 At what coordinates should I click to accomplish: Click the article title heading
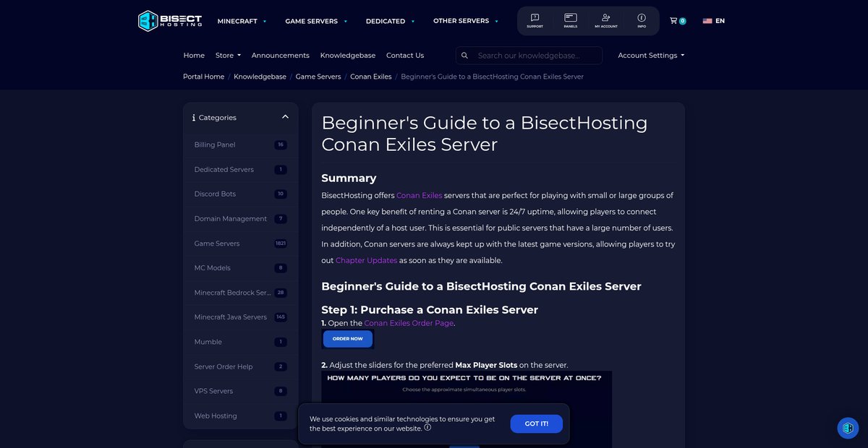pyautogui.click(x=484, y=134)
